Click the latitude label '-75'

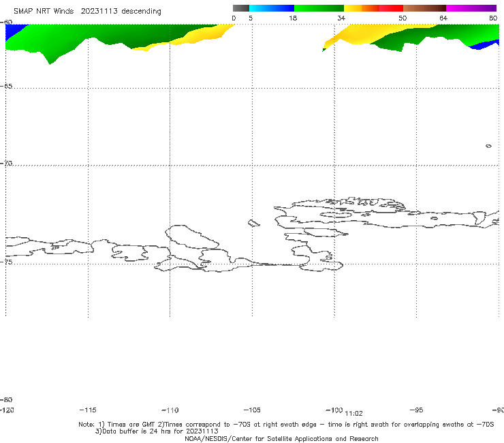[6, 262]
